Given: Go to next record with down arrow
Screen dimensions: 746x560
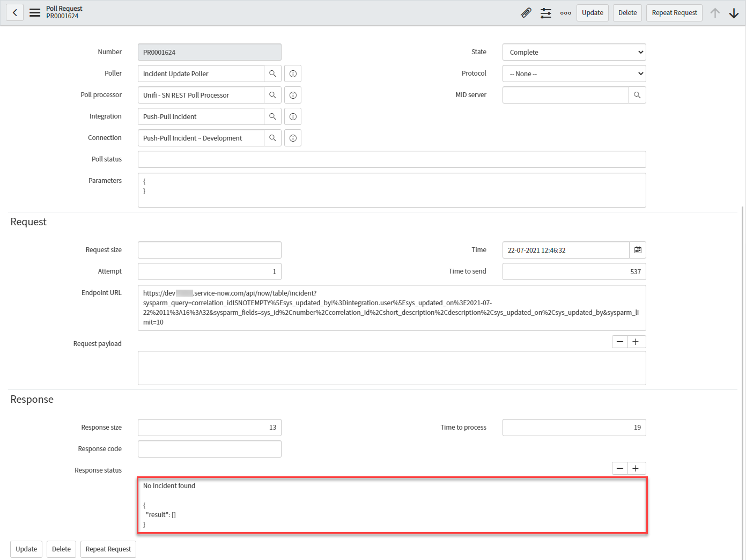Looking at the screenshot, I should [x=734, y=13].
